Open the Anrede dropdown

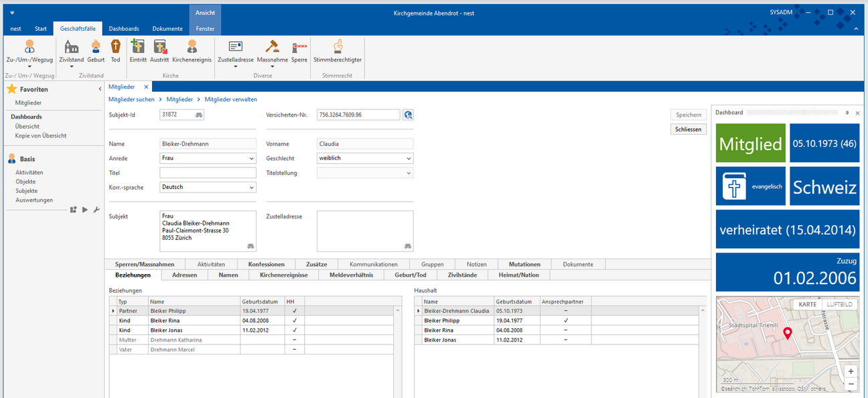251,159
